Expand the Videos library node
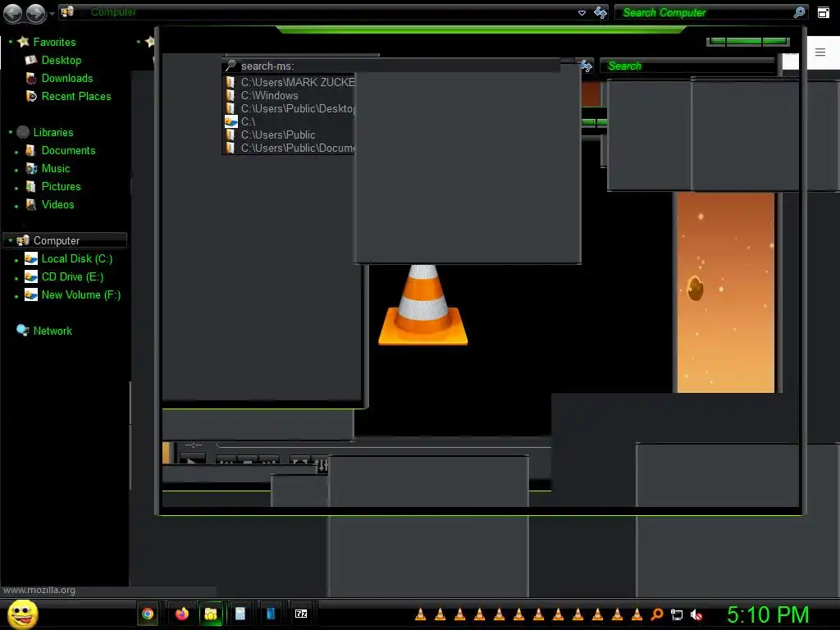Viewport: 840px width, 630px height. pos(16,206)
